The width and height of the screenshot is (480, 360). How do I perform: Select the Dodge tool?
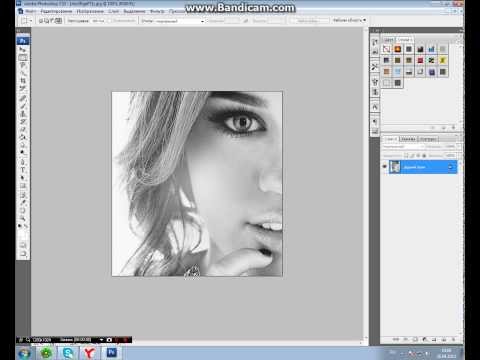point(23,152)
